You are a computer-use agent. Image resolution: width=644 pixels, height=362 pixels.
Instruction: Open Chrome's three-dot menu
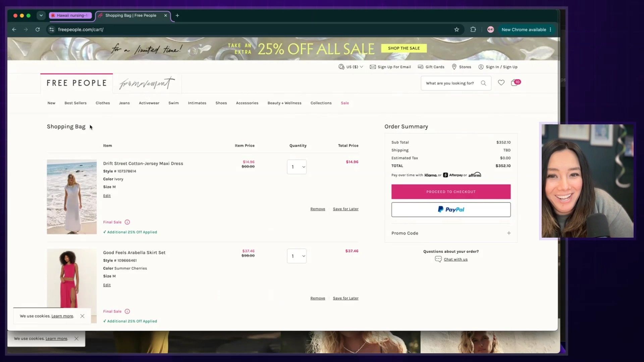click(550, 29)
